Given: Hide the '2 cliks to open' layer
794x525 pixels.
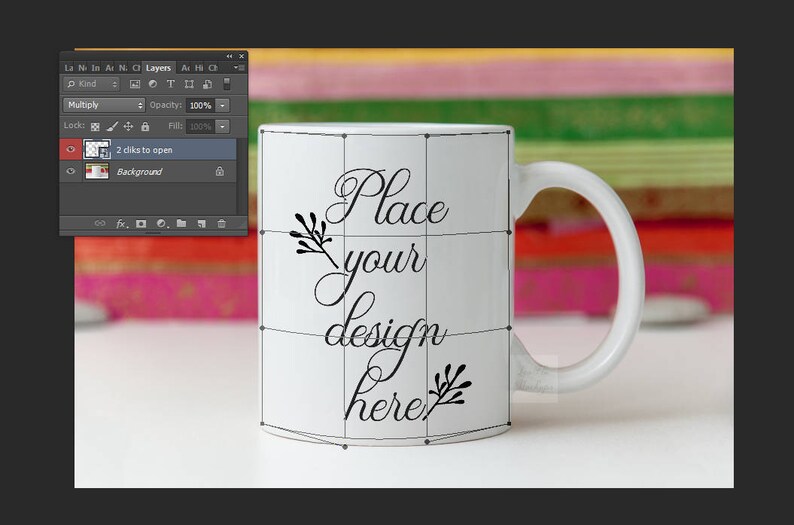Looking at the screenshot, I should [70, 149].
